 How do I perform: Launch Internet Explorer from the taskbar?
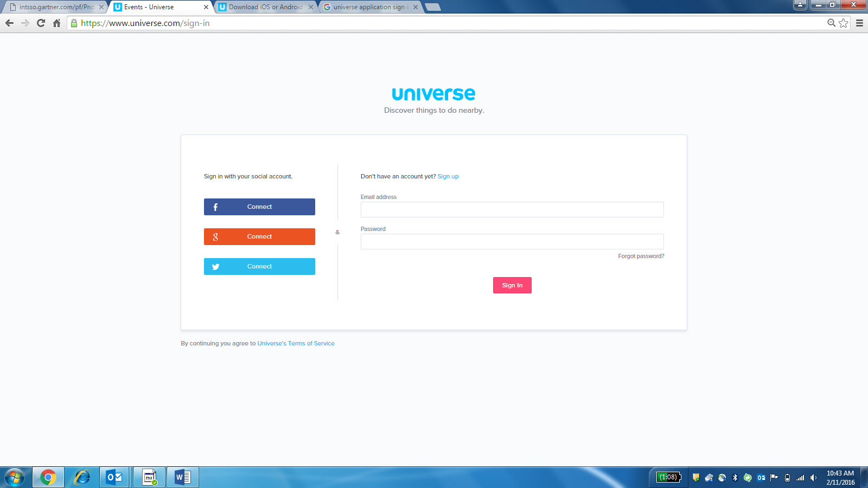pyautogui.click(x=82, y=477)
